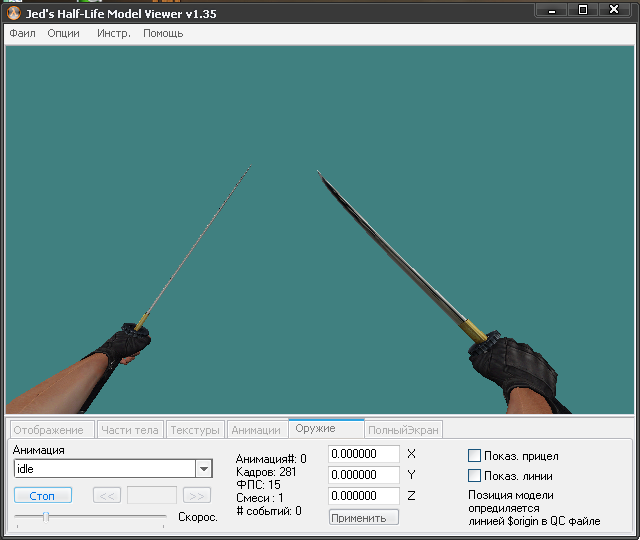Go to next frame with >> button

[197, 496]
